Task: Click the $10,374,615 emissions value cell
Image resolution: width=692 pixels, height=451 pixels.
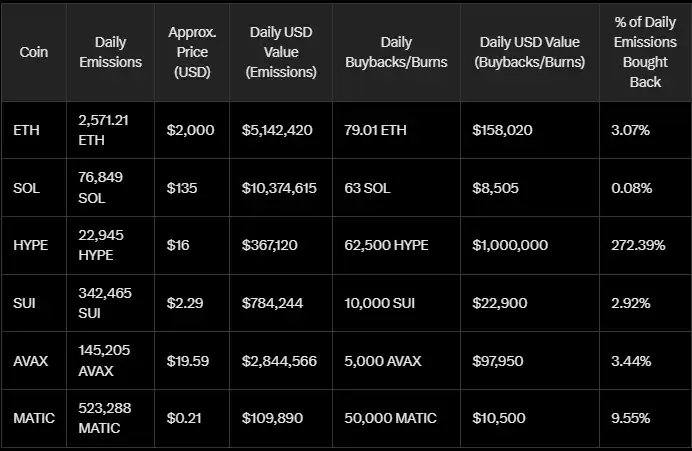Action: click(x=279, y=188)
